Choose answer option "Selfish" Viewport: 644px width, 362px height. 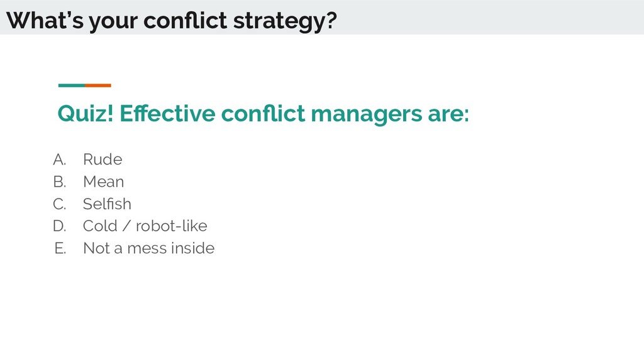107,204
